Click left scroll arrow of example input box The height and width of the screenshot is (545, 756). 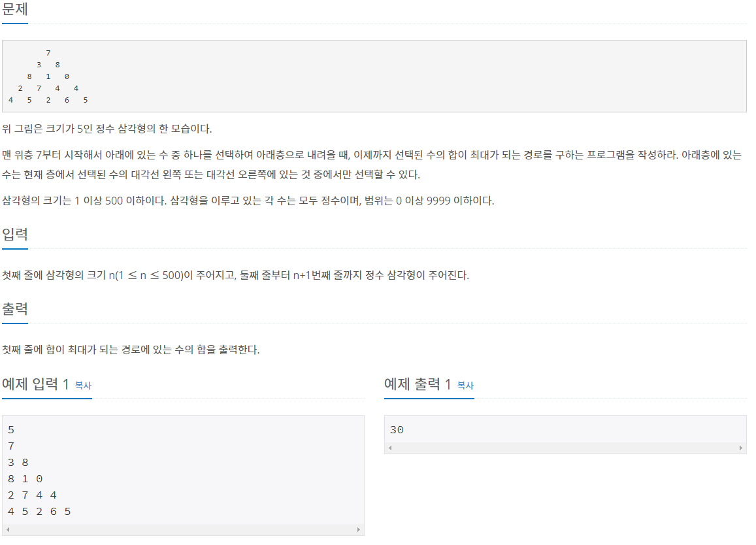tap(8, 529)
